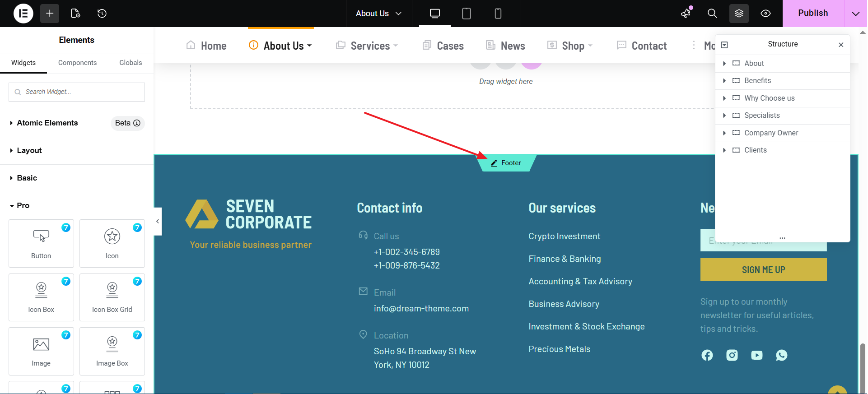Open the What's New megaphone icon
This screenshot has width=868, height=394.
tap(686, 14)
